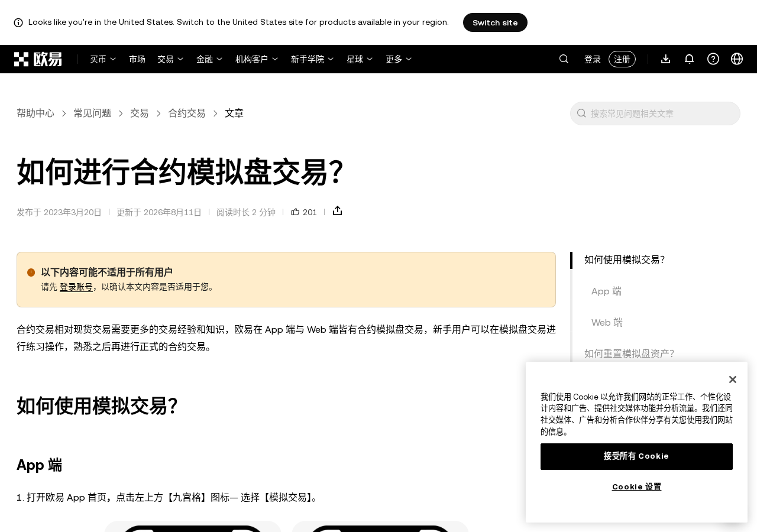Click the warning icon in orange notice
Image resolution: width=757 pixels, height=532 pixels.
(x=31, y=273)
